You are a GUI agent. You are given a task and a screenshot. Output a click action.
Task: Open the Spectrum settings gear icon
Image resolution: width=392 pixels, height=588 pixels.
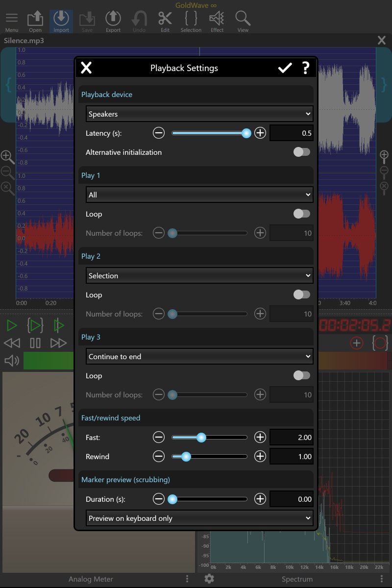[209, 579]
